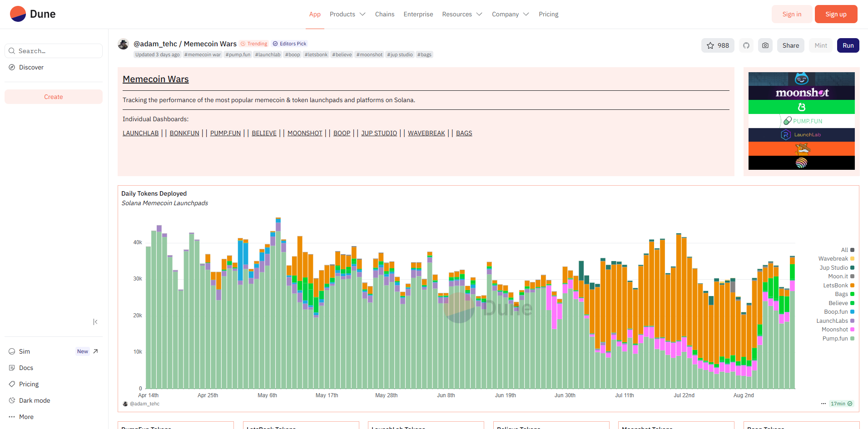Open more options on the Daily Tokens chart
The image size is (868, 429).
[823, 404]
